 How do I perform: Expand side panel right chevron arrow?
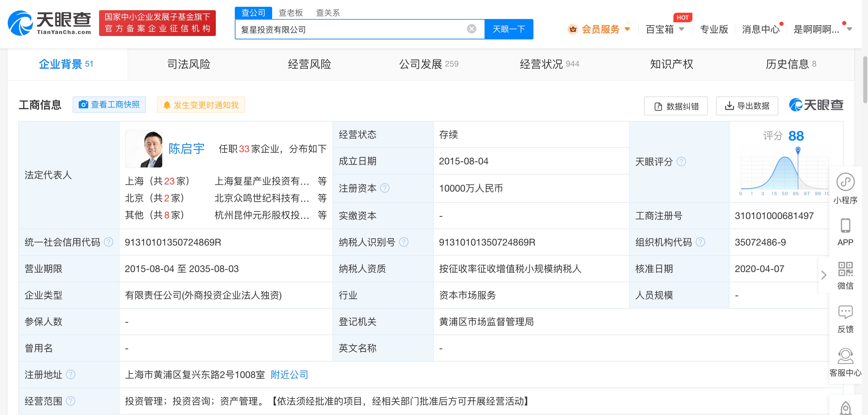click(x=824, y=275)
